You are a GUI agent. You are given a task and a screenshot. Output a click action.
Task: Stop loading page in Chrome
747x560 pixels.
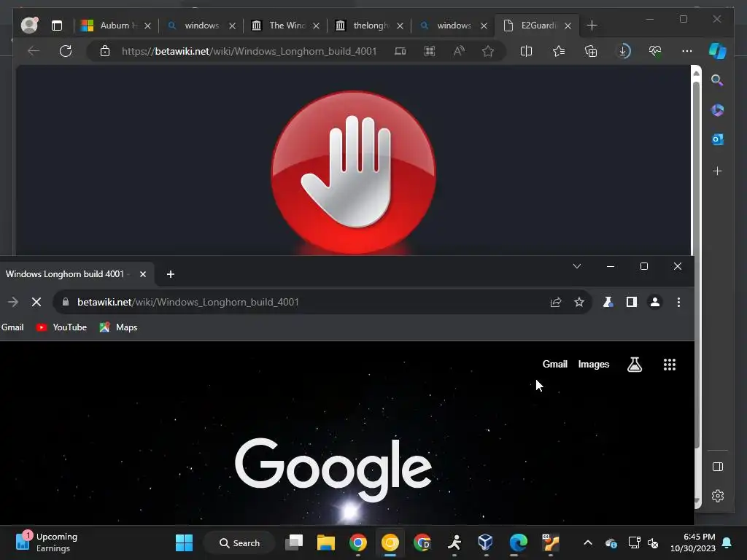[x=36, y=302]
